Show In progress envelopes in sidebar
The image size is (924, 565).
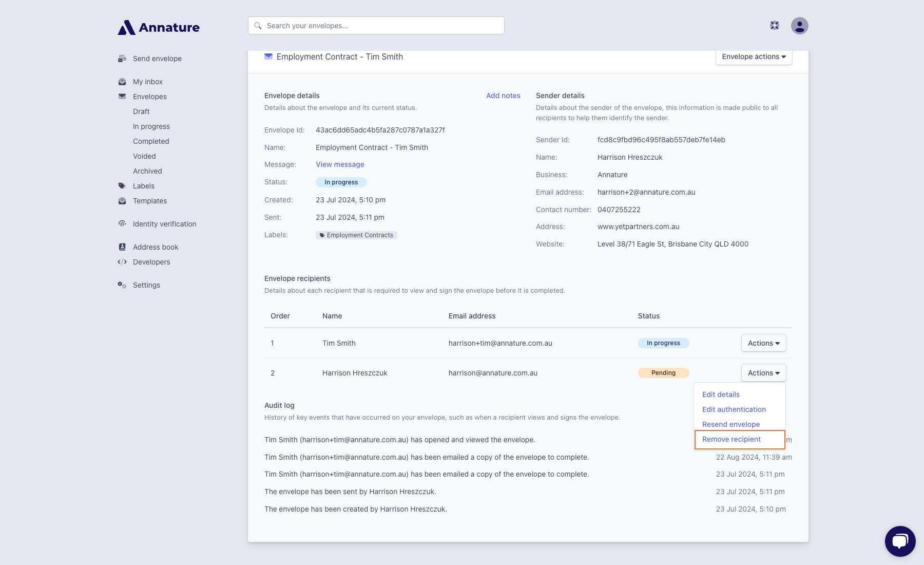click(x=151, y=126)
